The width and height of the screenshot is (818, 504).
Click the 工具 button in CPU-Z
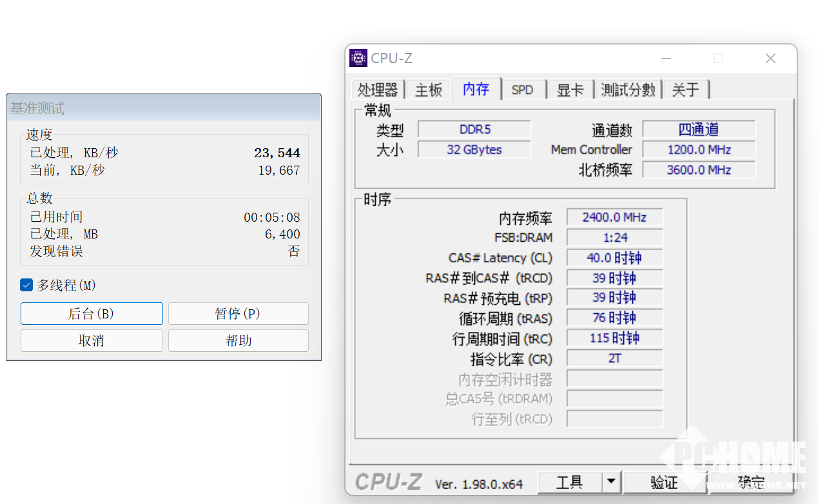[x=570, y=482]
